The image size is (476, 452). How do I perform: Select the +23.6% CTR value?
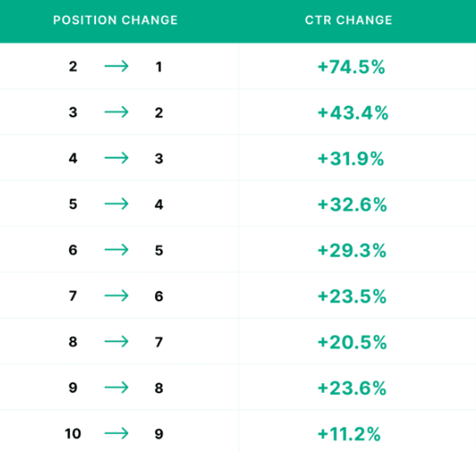pyautogui.click(x=352, y=388)
